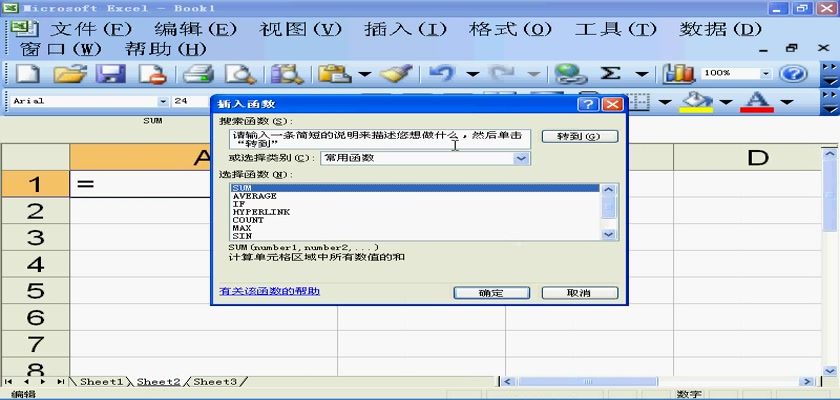Open Print Preview magnifier icon
The image size is (840, 400).
240,74
